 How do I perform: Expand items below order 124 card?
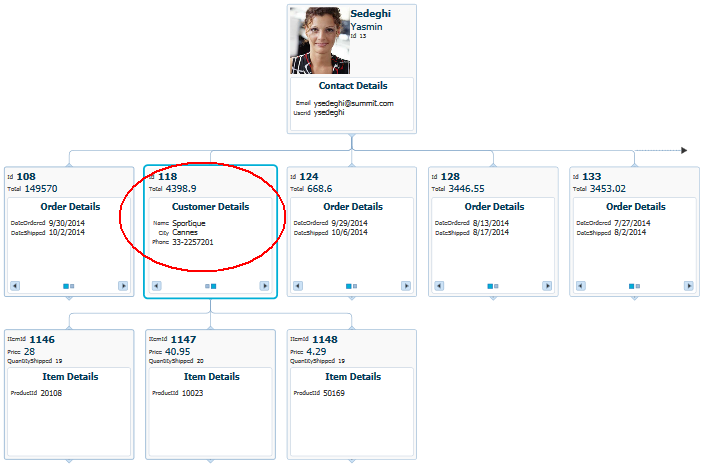click(352, 298)
